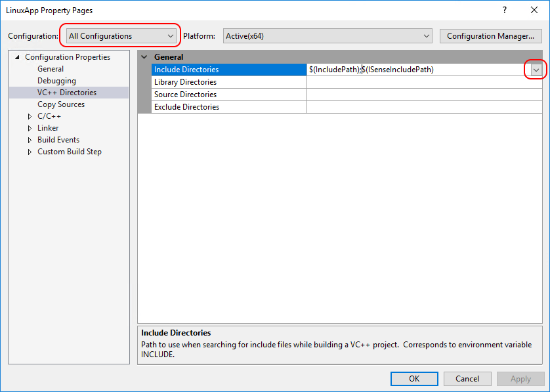Expand the Custom Build Step node
Screen dimensions: 550x392
click(x=30, y=152)
